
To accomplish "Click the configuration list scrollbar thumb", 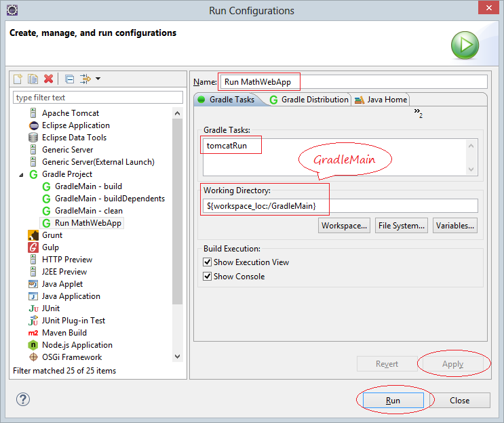I will pos(178,211).
